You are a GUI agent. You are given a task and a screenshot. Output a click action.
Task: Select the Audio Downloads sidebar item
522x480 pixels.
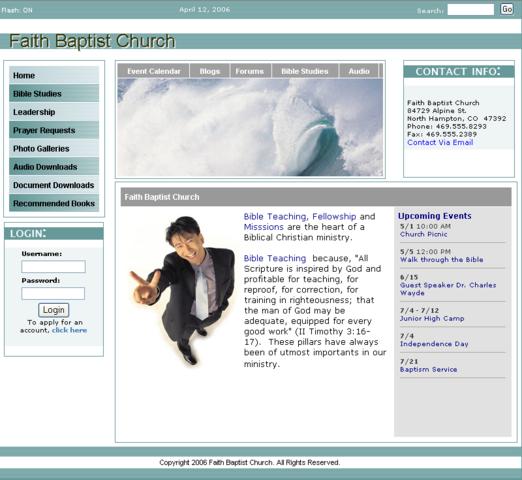(54, 167)
